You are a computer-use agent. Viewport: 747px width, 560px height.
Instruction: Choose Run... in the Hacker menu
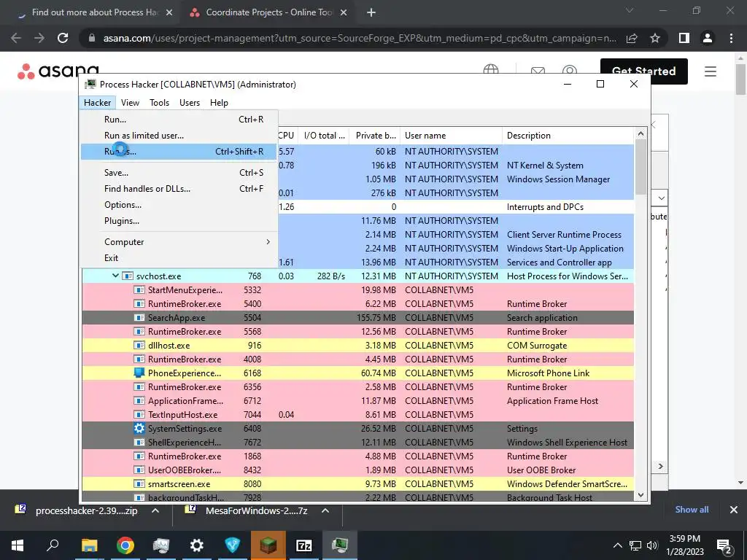click(x=179, y=120)
